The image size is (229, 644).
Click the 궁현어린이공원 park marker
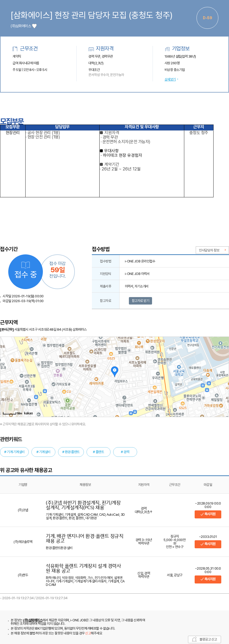(x=68, y=401)
